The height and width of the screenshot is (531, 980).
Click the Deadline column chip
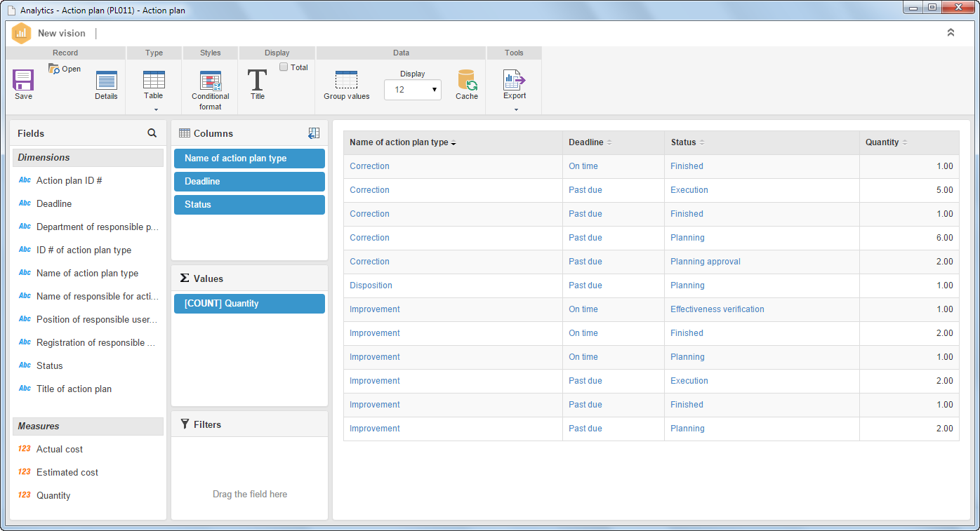point(249,182)
